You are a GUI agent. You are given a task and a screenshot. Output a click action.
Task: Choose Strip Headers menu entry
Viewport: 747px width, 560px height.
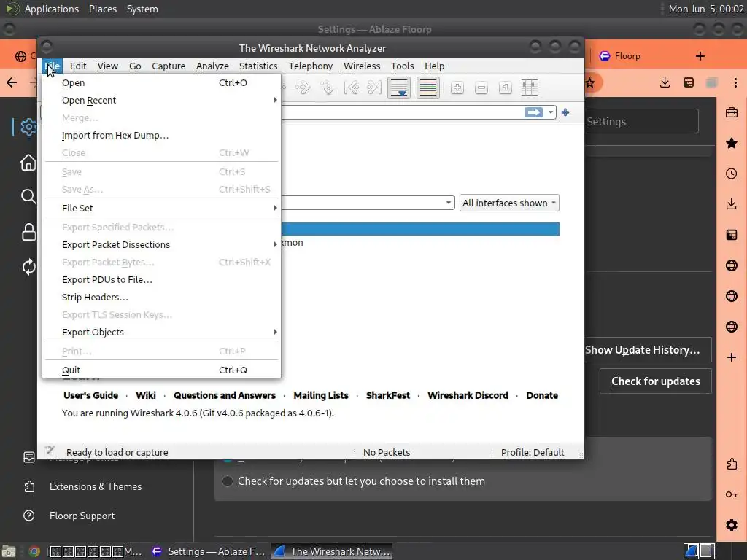pyautogui.click(x=161, y=297)
